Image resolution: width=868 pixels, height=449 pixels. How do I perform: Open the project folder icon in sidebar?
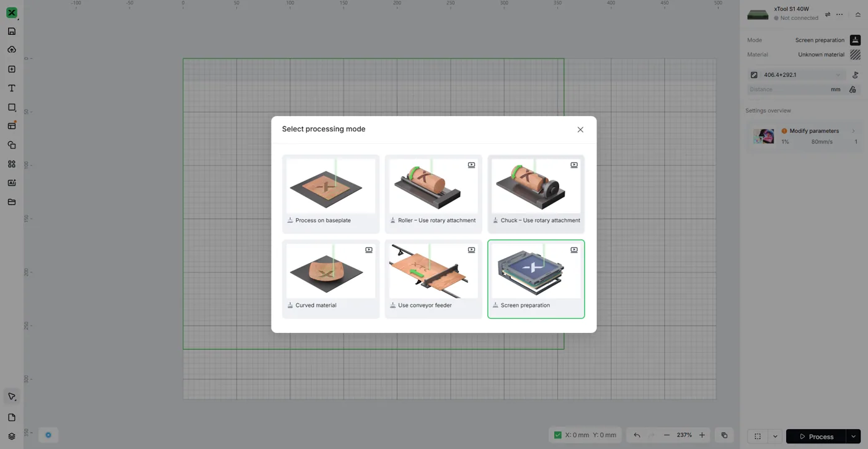12,202
